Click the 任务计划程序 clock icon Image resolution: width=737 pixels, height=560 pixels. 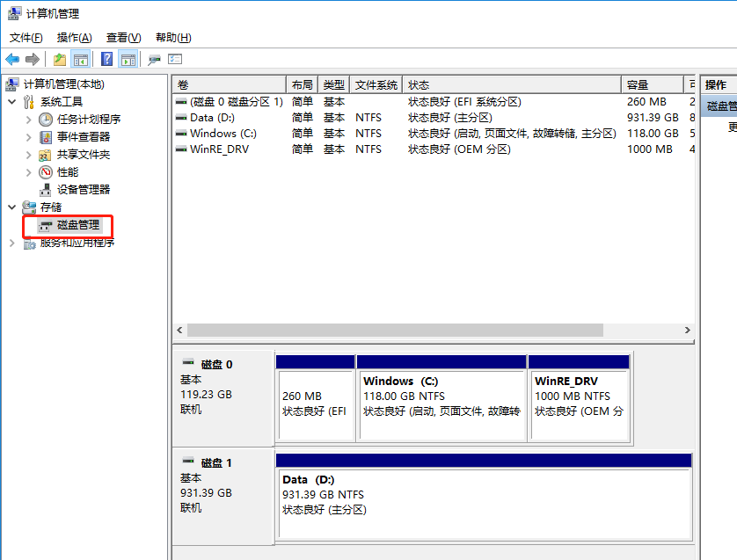click(46, 120)
